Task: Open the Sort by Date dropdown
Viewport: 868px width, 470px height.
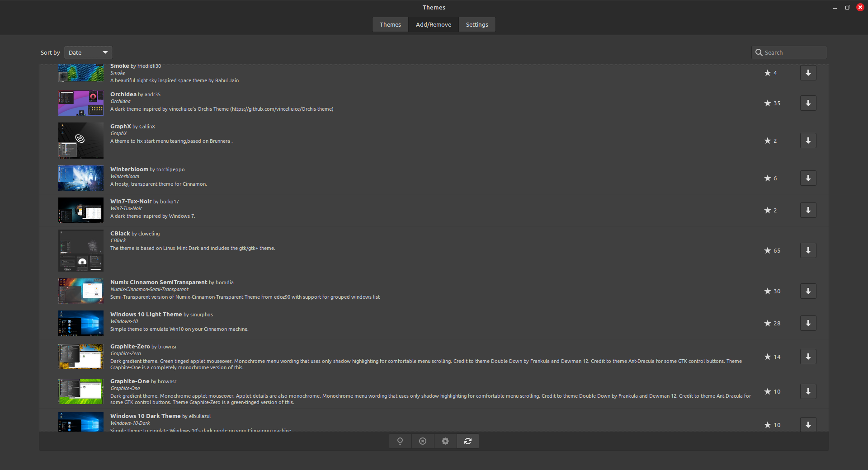Action: click(88, 52)
